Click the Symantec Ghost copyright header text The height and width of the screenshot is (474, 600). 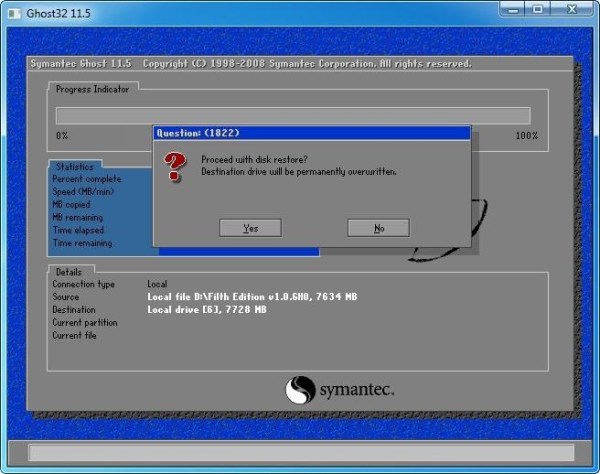(x=250, y=64)
